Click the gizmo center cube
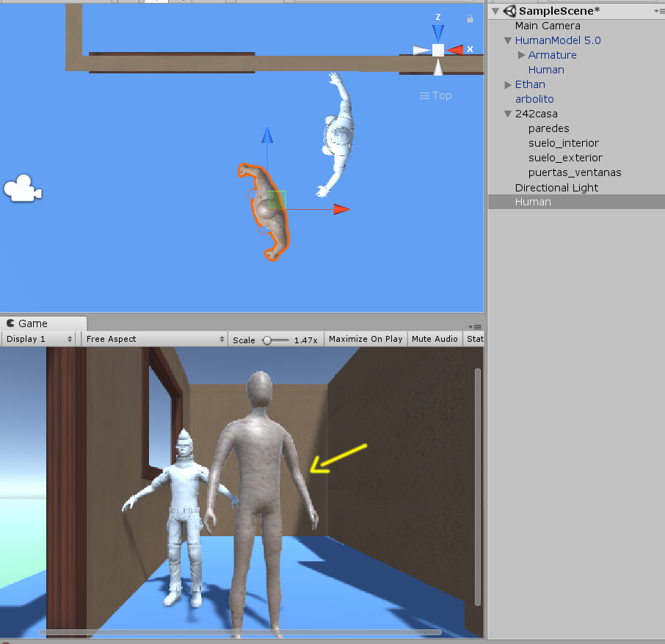The width and height of the screenshot is (665, 644). coord(438,50)
